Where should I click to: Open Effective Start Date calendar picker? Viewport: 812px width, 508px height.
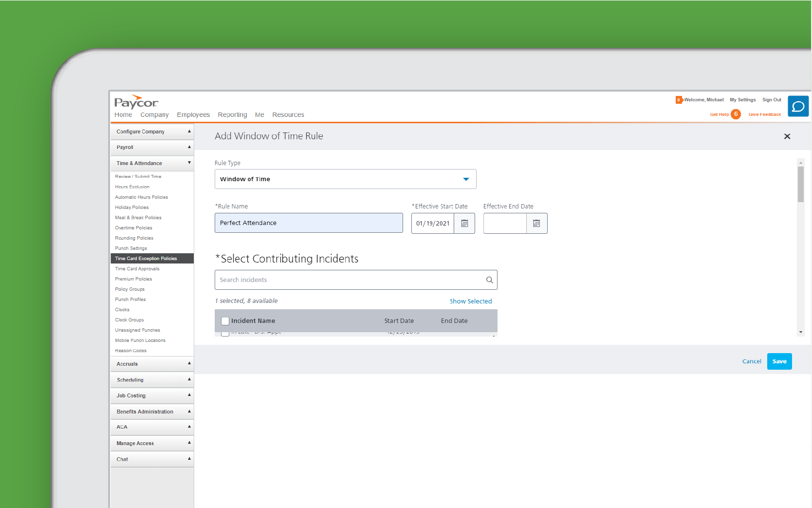(464, 223)
